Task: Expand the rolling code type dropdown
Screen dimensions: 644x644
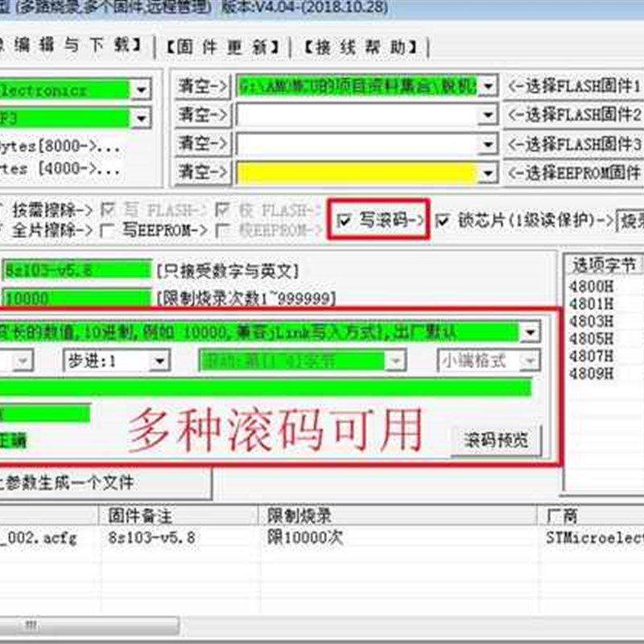Action: tap(530, 332)
